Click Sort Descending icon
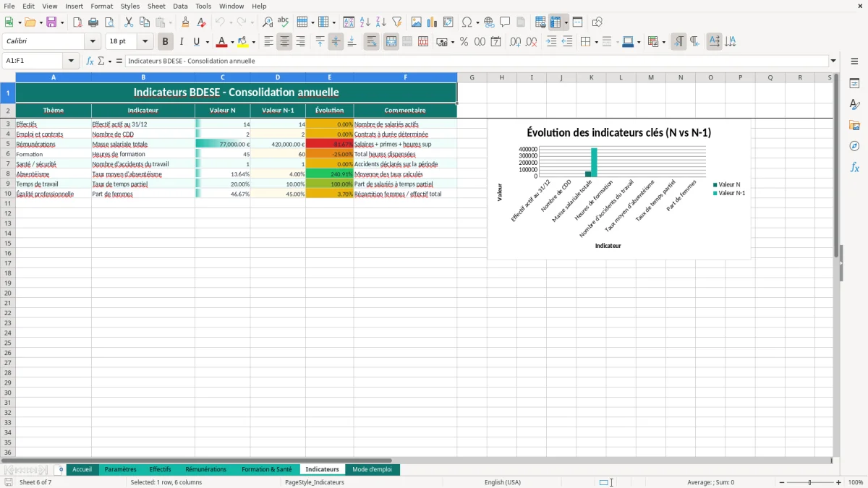 (x=380, y=22)
